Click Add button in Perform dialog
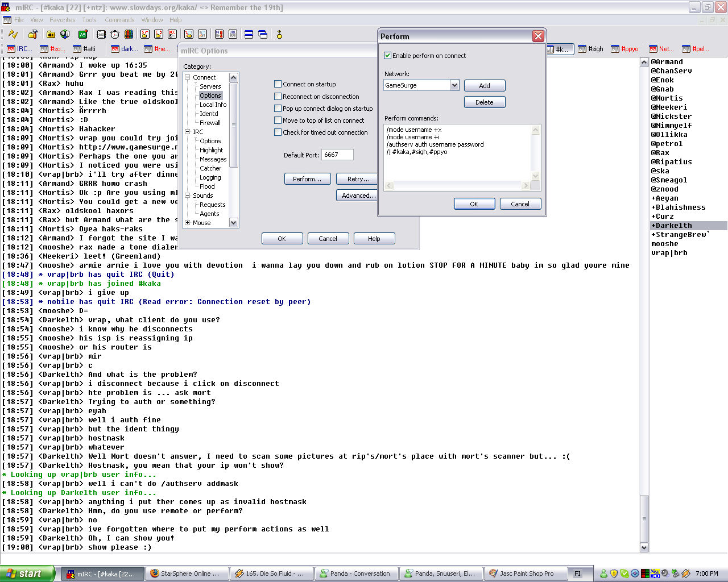728x582 pixels. (485, 86)
